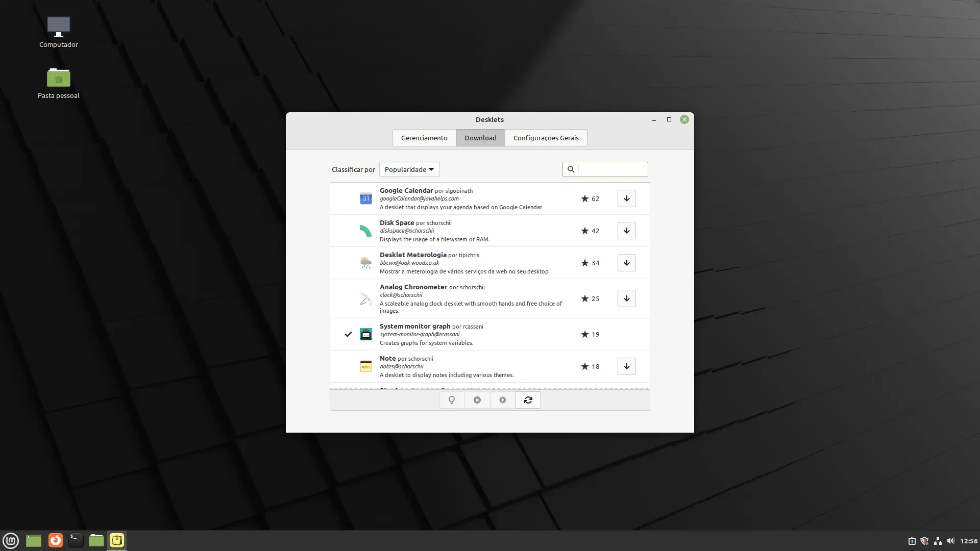The image size is (980, 551).
Task: Select the Download tab
Action: [480, 138]
